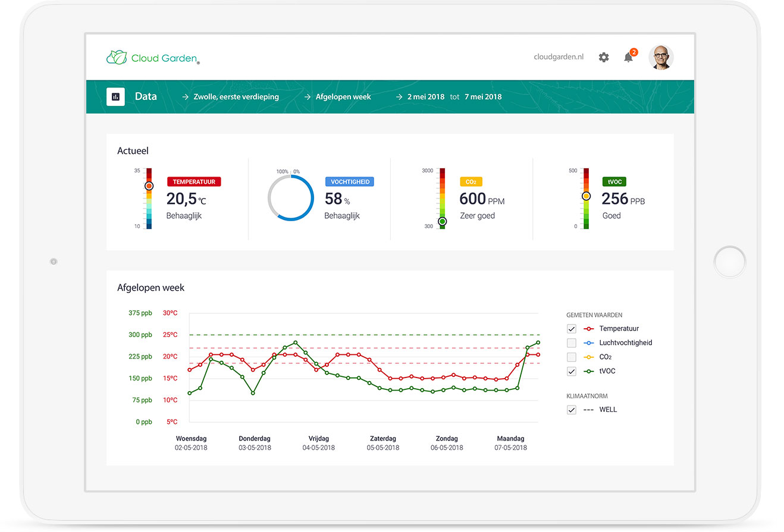The height and width of the screenshot is (532, 784).
Task: Toggle the WELL klimaatnorm checkbox
Action: pyautogui.click(x=572, y=410)
